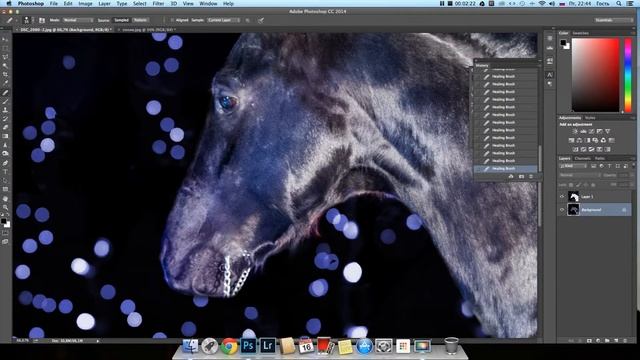Toggle Quick Mask mode
Image resolution: width=640 pixels, height=360 pixels.
pos(5,233)
